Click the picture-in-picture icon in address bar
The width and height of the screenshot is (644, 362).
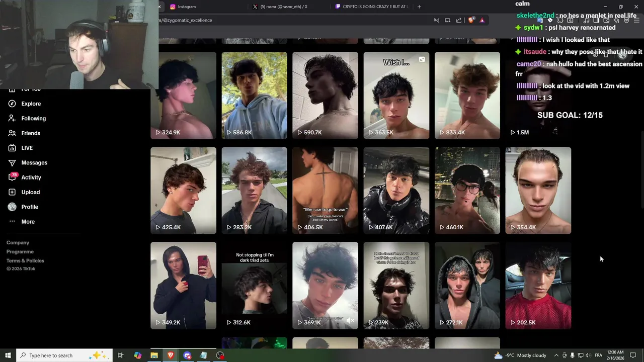pyautogui.click(x=447, y=20)
